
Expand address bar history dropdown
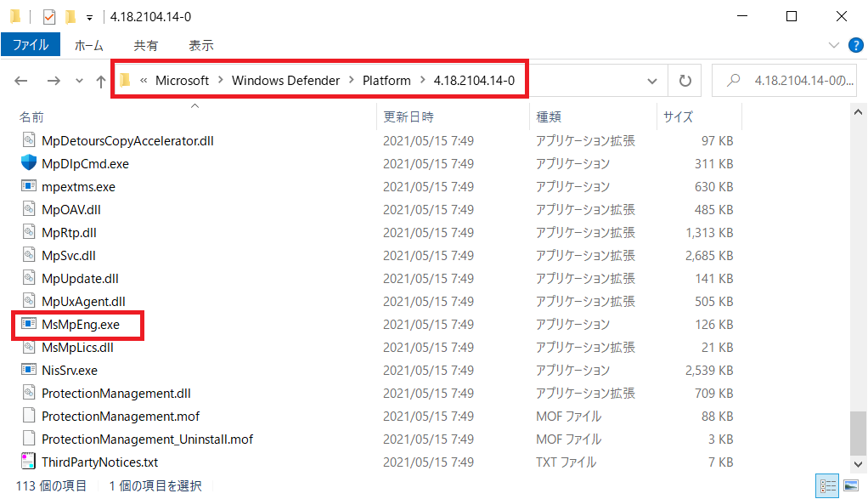pyautogui.click(x=652, y=81)
